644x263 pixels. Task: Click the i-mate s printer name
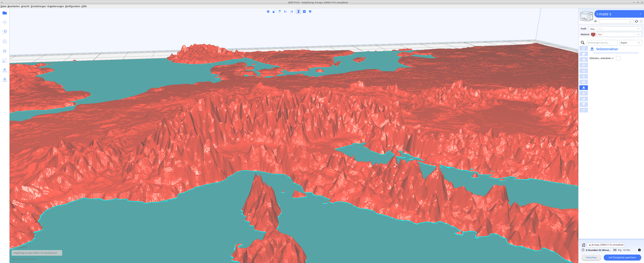[604, 14]
